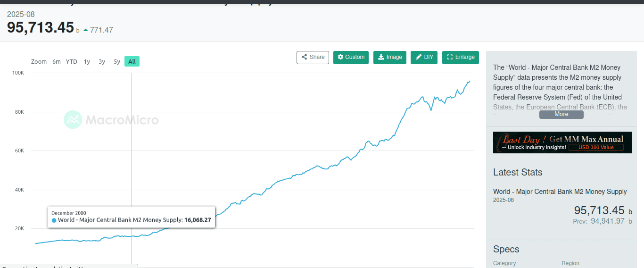This screenshot has width=644, height=268.
Task: Choose the 5y zoom range
Action: 117,62
